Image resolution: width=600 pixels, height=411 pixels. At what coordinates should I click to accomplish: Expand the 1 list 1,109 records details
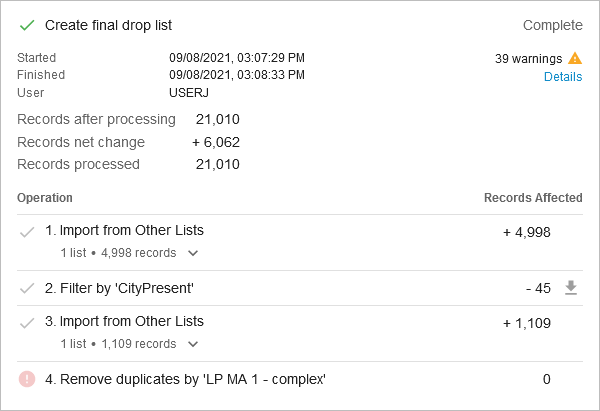[x=193, y=344]
